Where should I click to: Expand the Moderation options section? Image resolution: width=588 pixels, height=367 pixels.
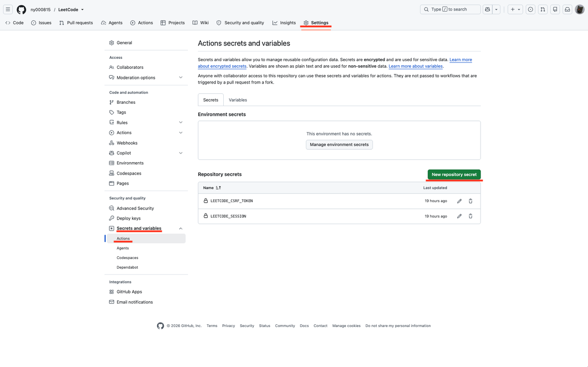[181, 78]
